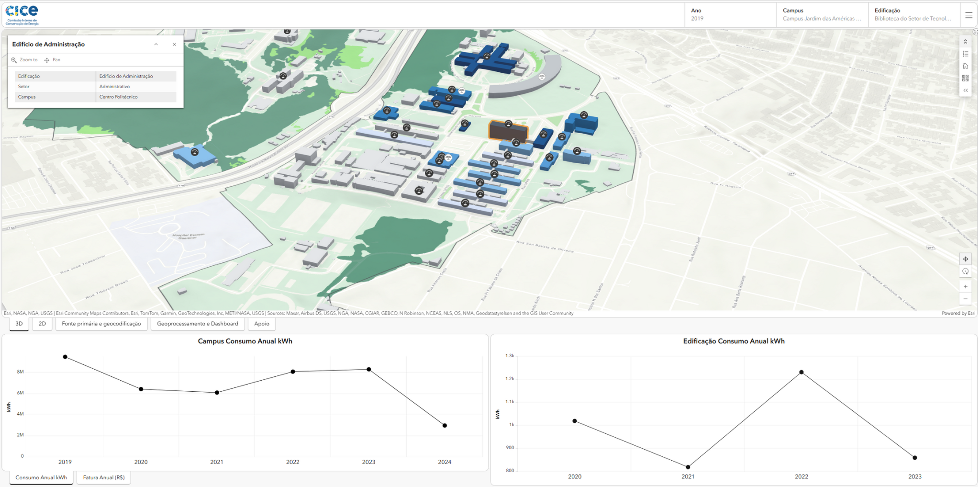Open the basemap gallery icon
The image size is (980, 487).
click(x=965, y=78)
